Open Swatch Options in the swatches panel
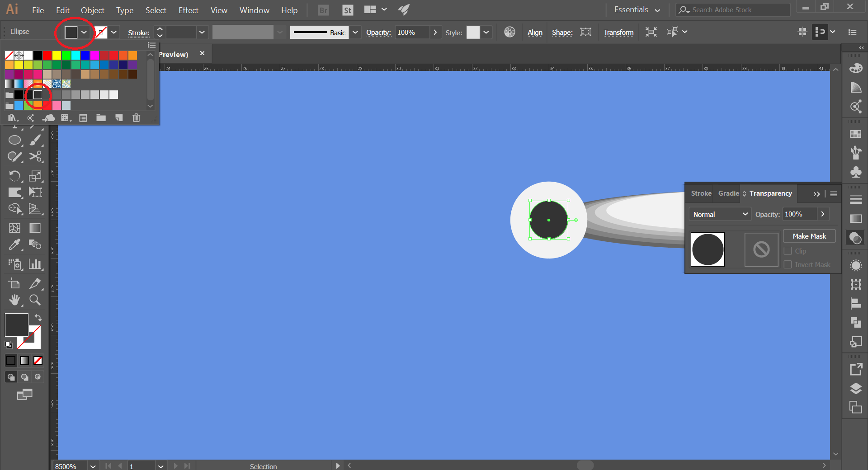This screenshot has height=470, width=868. pyautogui.click(x=83, y=118)
